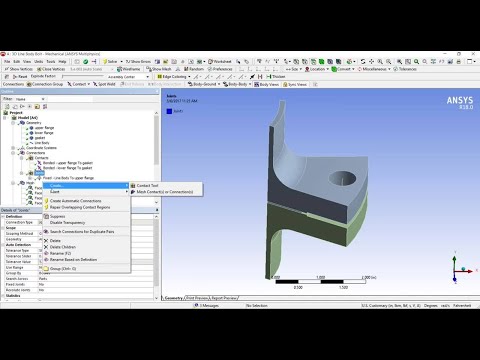The image size is (480, 360).
Task: Toggle Close Vertices
Action: pyautogui.click(x=51, y=69)
